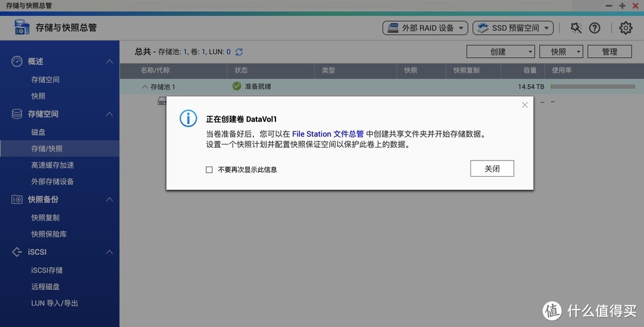Open 高速缓存加速 in the sidebar
The width and height of the screenshot is (644, 327).
pos(52,165)
